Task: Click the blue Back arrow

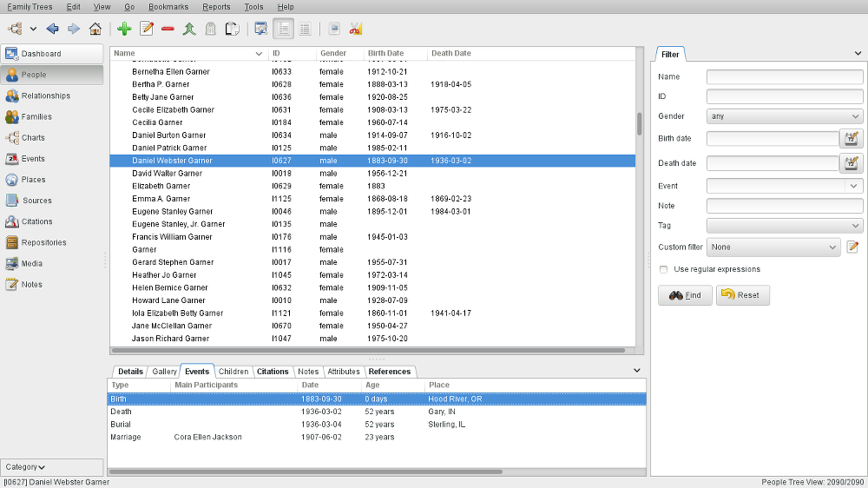Action: [x=53, y=29]
